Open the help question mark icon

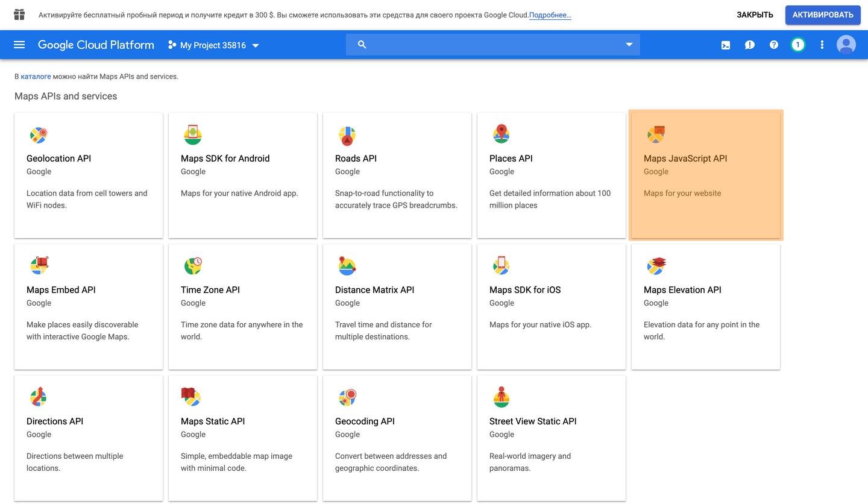pos(774,45)
